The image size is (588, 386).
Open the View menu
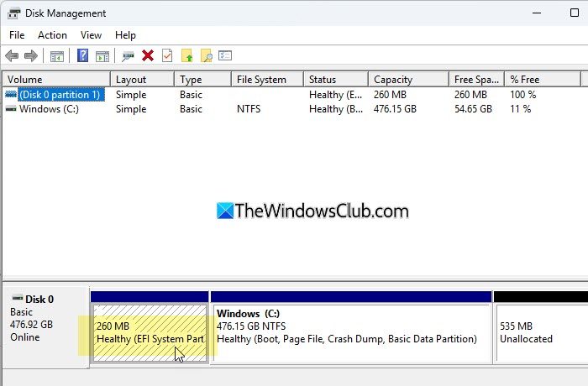pyautogui.click(x=91, y=35)
